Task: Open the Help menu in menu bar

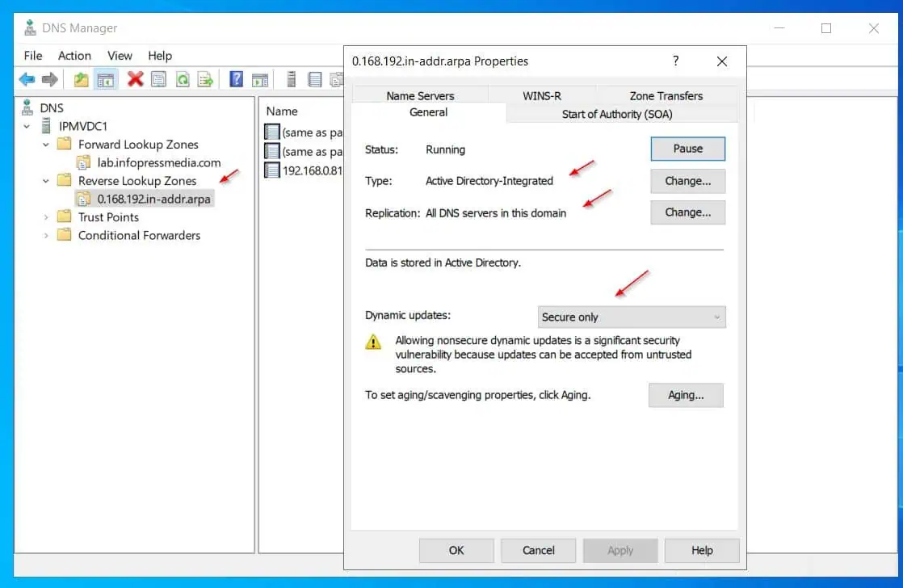Action: click(160, 56)
